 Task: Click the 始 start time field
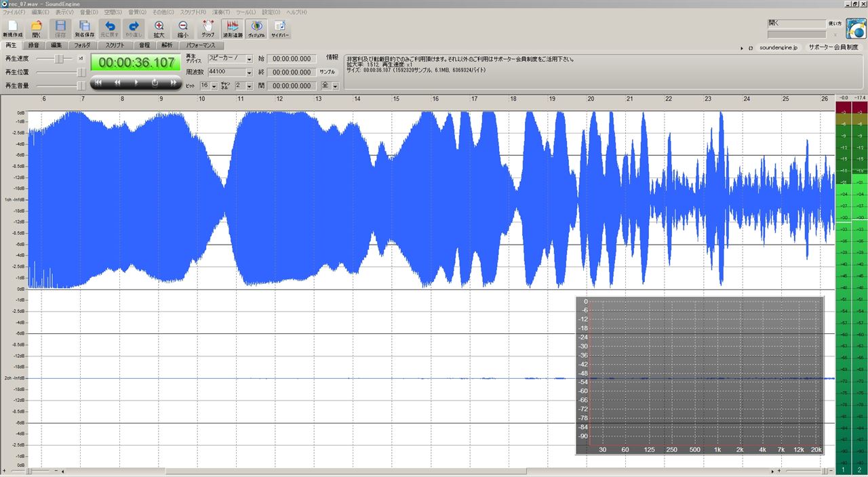[x=292, y=59]
